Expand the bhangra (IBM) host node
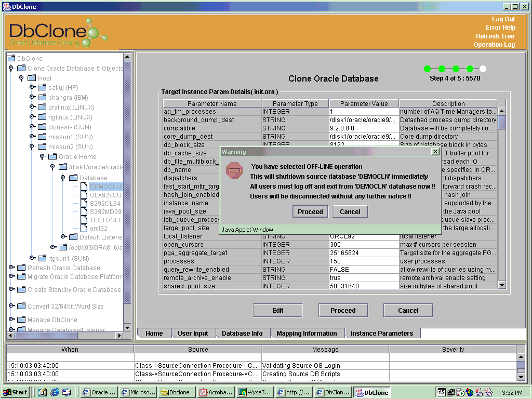The height and width of the screenshot is (399, 532). point(32,97)
